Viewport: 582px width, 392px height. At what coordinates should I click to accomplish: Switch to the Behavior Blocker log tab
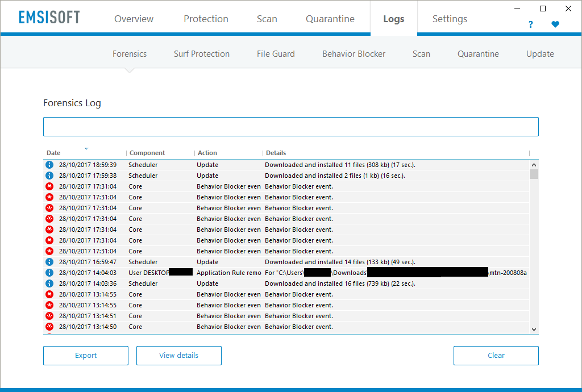pyautogui.click(x=354, y=54)
